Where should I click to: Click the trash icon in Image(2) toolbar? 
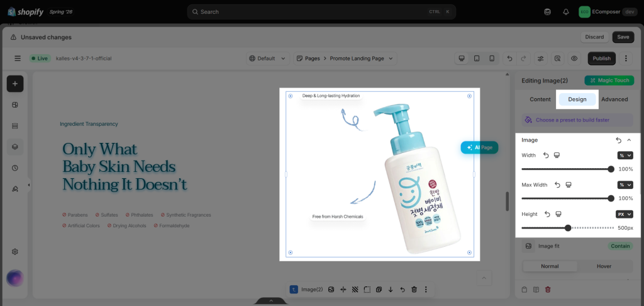pos(414,290)
